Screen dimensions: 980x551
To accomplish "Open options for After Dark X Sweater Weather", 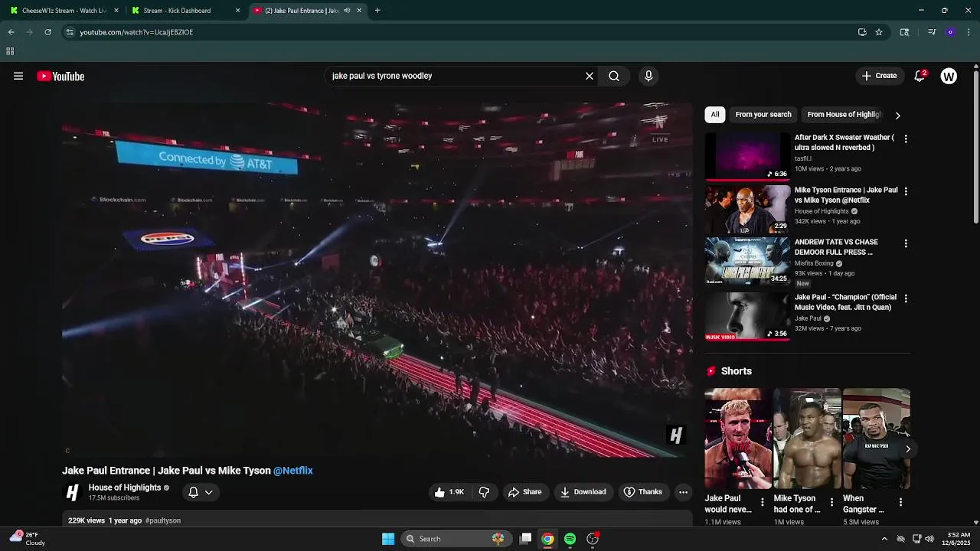I will 906,139.
